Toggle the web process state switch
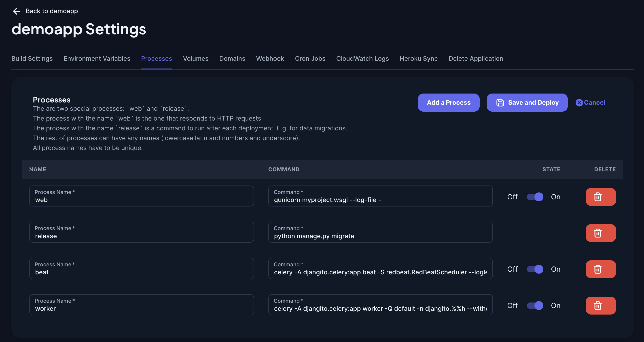Image resolution: width=644 pixels, height=342 pixels. coord(535,197)
